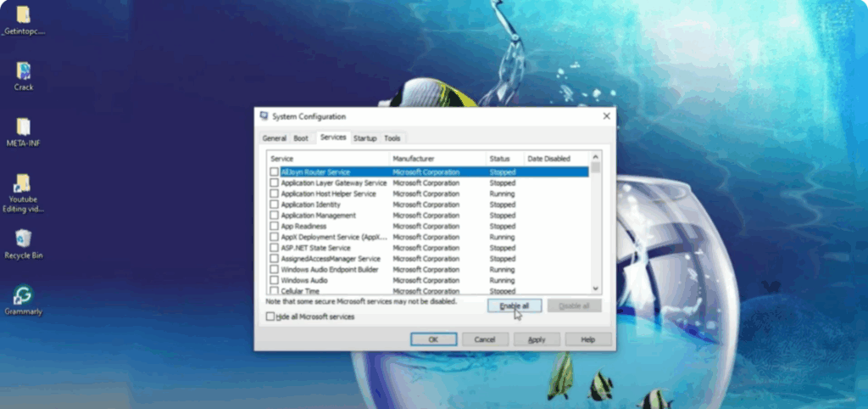Click the Enable all button
868x409 pixels.
(x=515, y=306)
